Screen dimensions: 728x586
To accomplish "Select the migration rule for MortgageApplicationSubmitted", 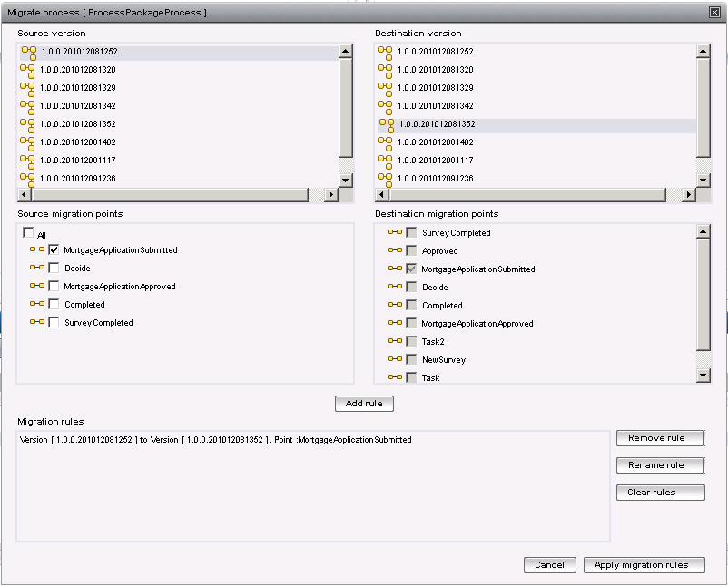I will (x=215, y=440).
